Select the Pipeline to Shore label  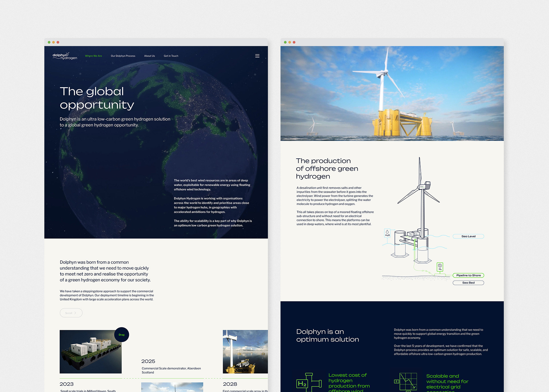pos(468,275)
